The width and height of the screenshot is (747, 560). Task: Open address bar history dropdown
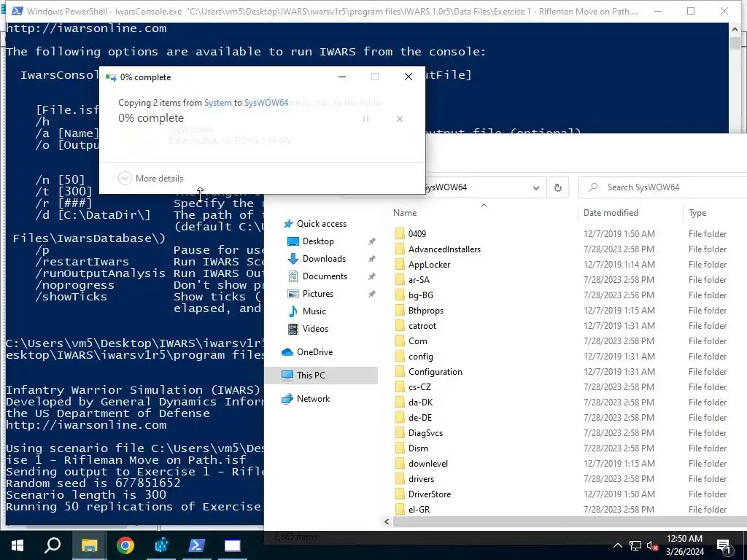[x=536, y=187]
